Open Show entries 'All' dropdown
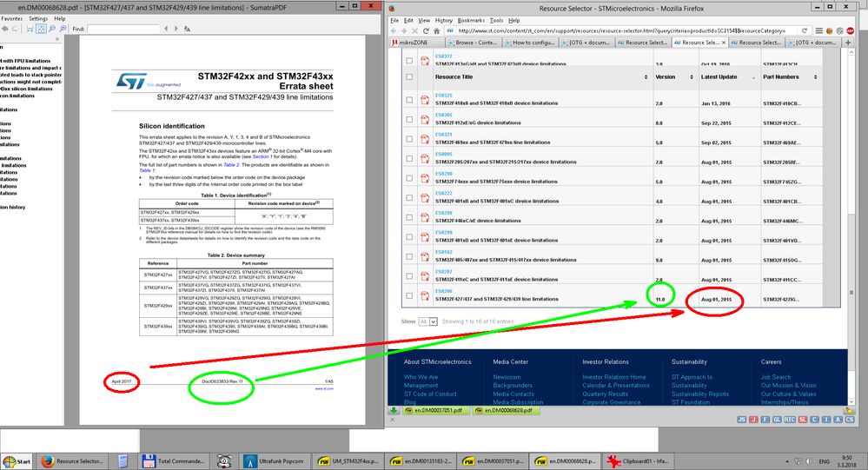 pos(428,321)
